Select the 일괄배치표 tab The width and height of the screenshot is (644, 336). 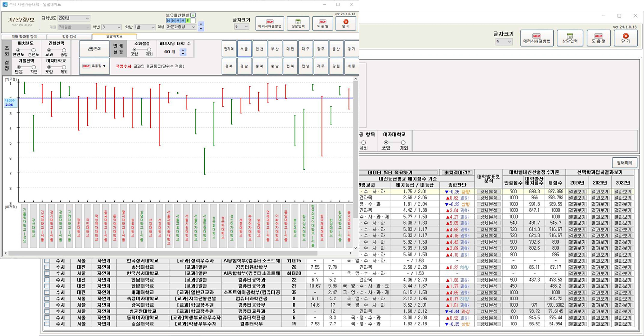click(x=114, y=36)
